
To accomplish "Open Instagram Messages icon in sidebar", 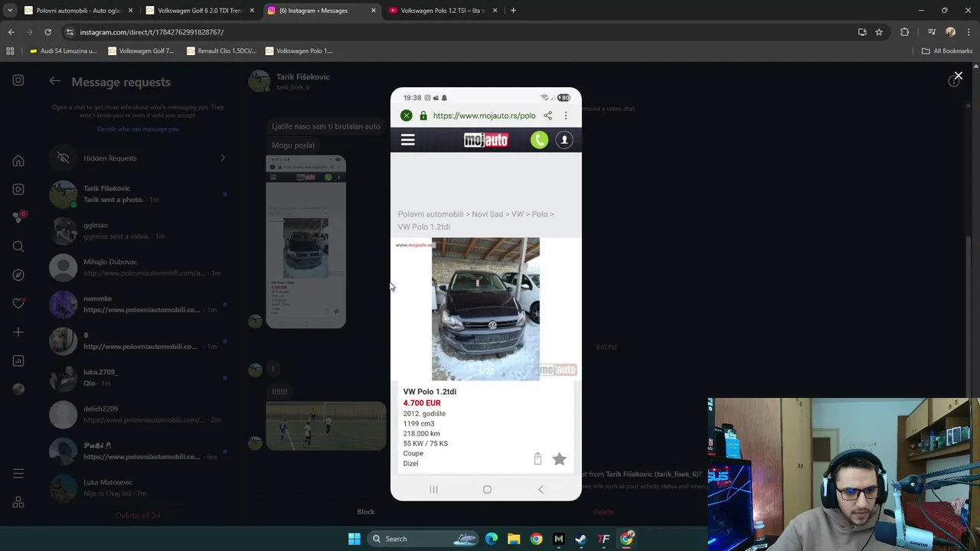I will 18,217.
